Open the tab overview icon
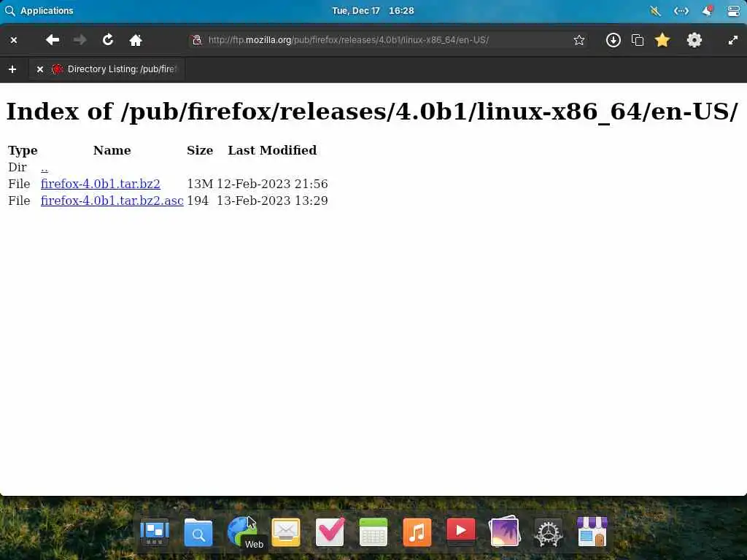747x560 pixels. pyautogui.click(x=638, y=40)
